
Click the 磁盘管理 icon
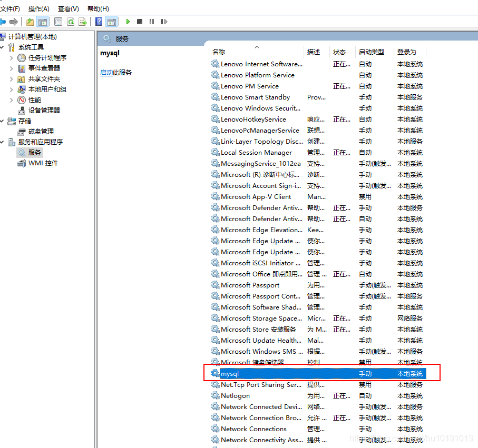[x=21, y=132]
